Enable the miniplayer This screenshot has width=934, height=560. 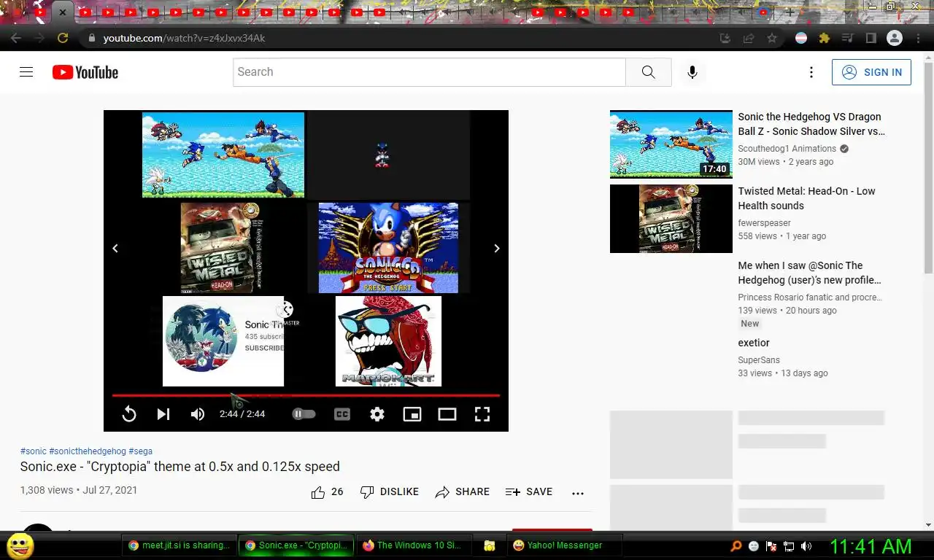coord(412,414)
